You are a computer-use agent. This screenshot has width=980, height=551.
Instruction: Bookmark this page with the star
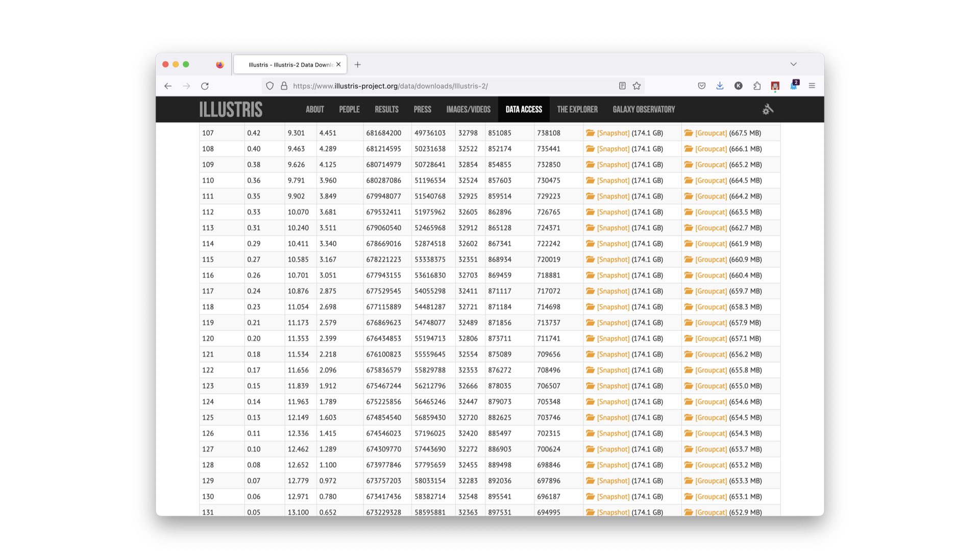click(x=636, y=86)
